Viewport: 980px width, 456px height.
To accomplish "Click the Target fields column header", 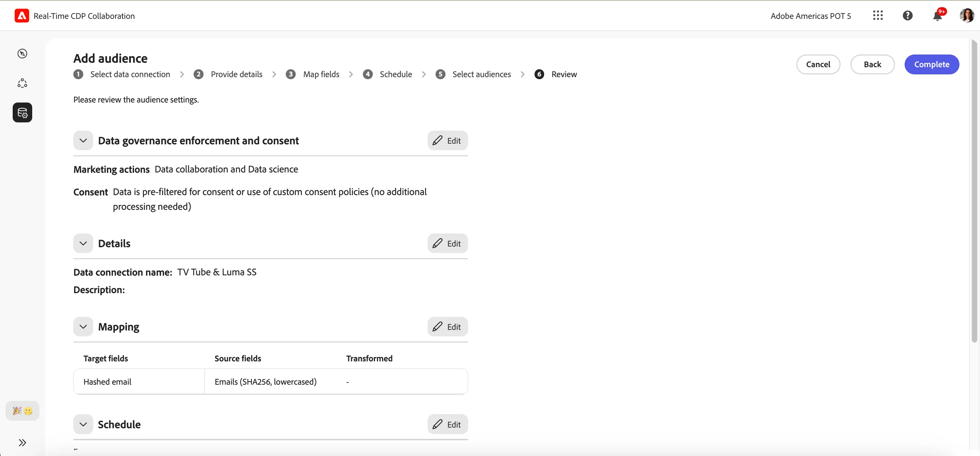I will click(x=106, y=358).
